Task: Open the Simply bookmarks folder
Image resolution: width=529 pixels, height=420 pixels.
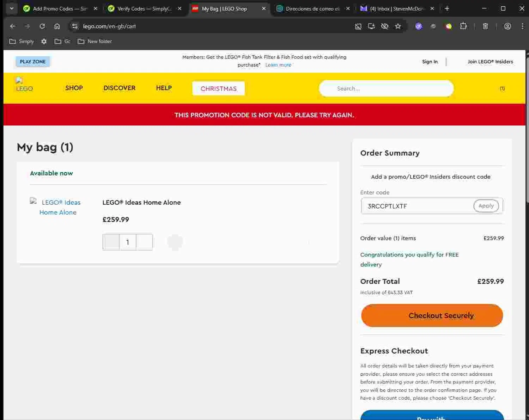Action: click(x=22, y=41)
